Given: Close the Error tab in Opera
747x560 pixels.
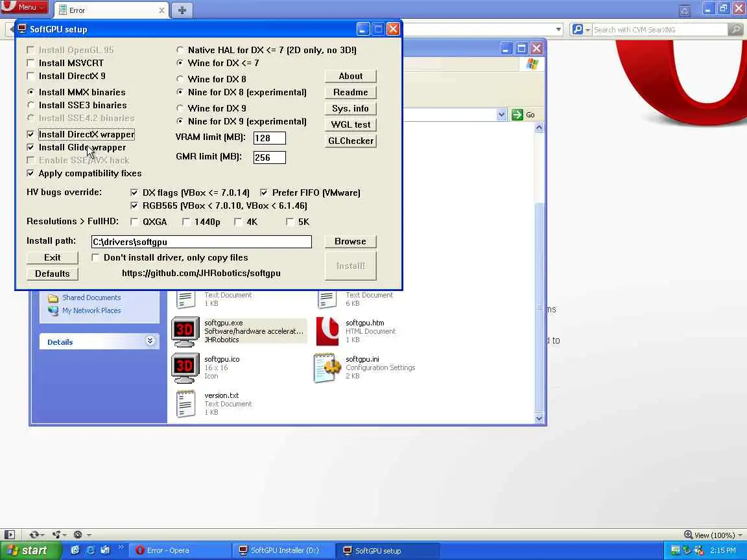Looking at the screenshot, I should coord(161,10).
